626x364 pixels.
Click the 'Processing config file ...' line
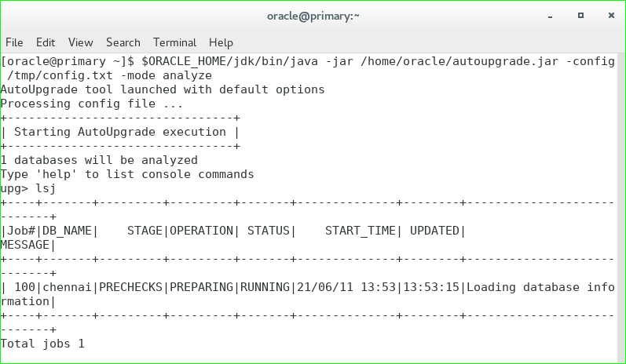click(x=92, y=104)
